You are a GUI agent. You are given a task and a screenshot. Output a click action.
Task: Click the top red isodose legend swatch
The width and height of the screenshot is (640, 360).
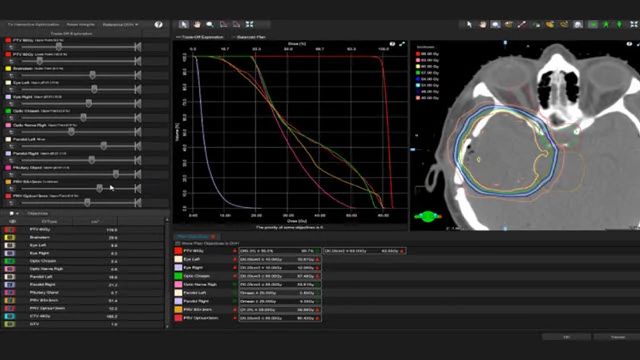418,54
